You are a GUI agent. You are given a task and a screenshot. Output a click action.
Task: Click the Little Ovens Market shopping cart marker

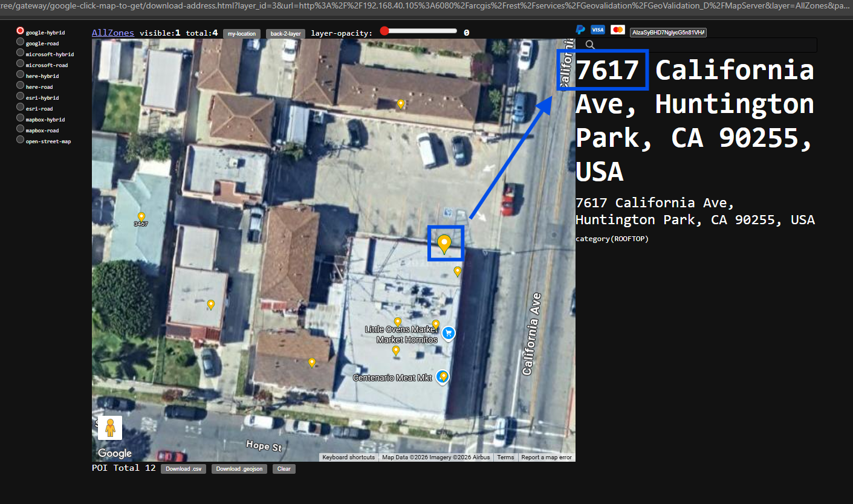pos(448,333)
